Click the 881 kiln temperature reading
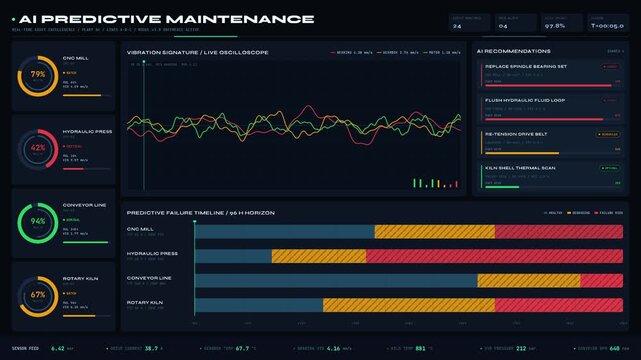Screen dimensions: 641x360 point(420,349)
